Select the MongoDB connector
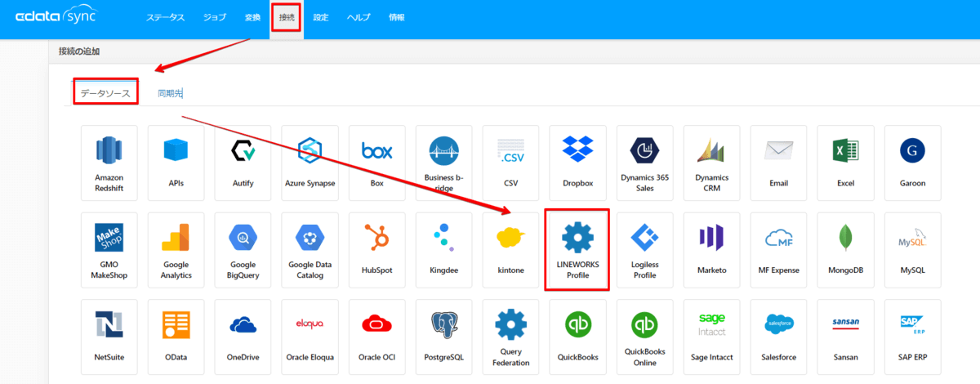980x384 pixels. (x=846, y=249)
